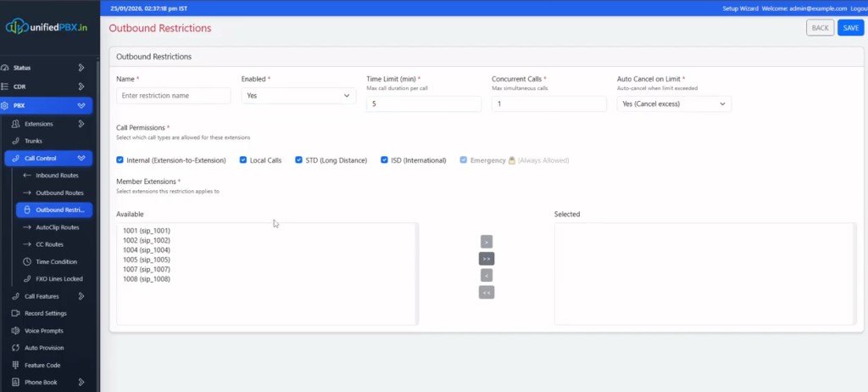The width and height of the screenshot is (868, 392).
Task: Click the Trunks link icon
Action: coord(15,141)
